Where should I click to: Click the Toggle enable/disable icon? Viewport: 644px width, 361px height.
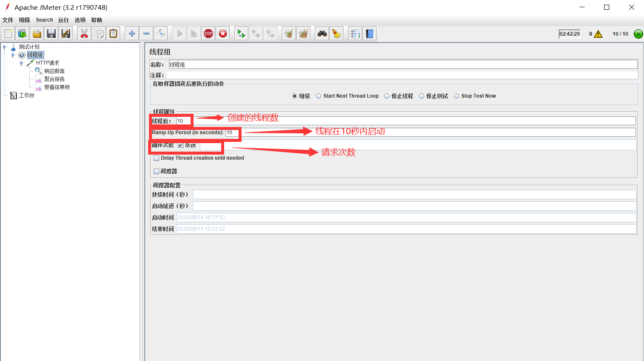161,34
